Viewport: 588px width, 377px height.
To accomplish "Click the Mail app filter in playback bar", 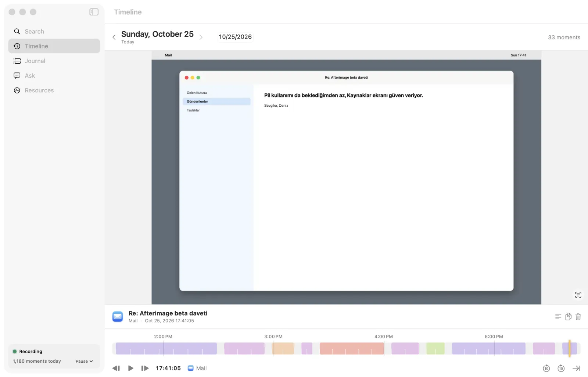I will click(x=197, y=368).
